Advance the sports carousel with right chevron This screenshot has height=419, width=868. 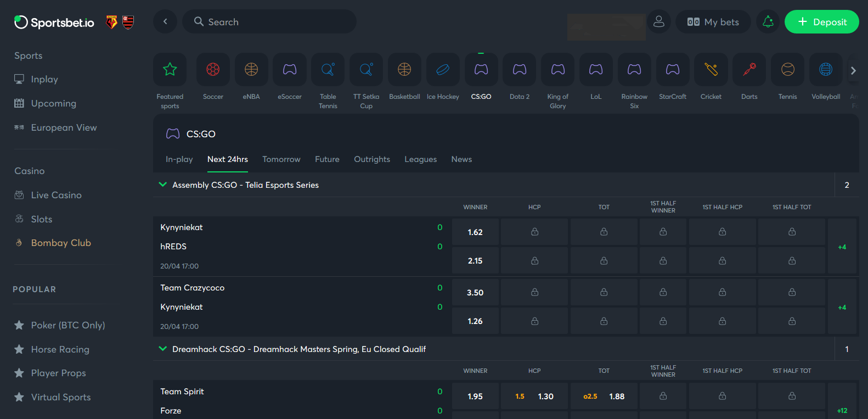853,70
